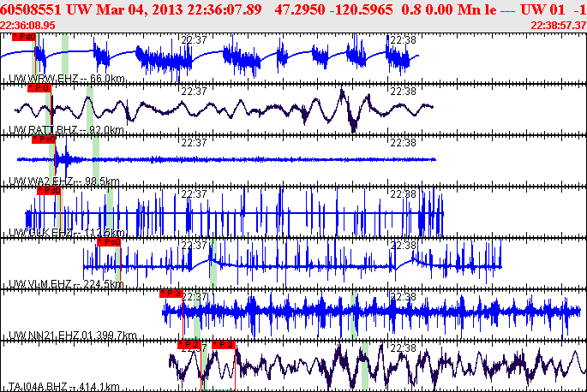Click the second red pick flag on I04A trace
This screenshot has height=392, width=587.
223,344
